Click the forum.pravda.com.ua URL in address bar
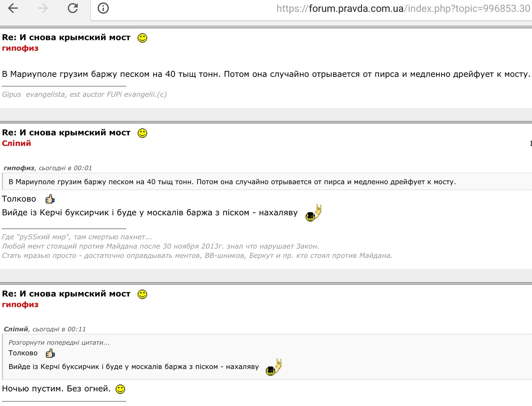 point(403,9)
